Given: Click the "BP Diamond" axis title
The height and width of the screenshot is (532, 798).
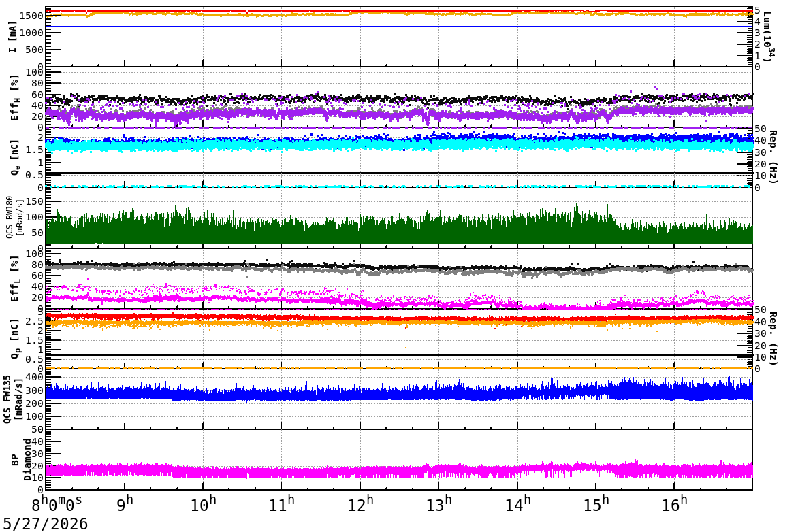Looking at the screenshot, I should coord(21,459).
